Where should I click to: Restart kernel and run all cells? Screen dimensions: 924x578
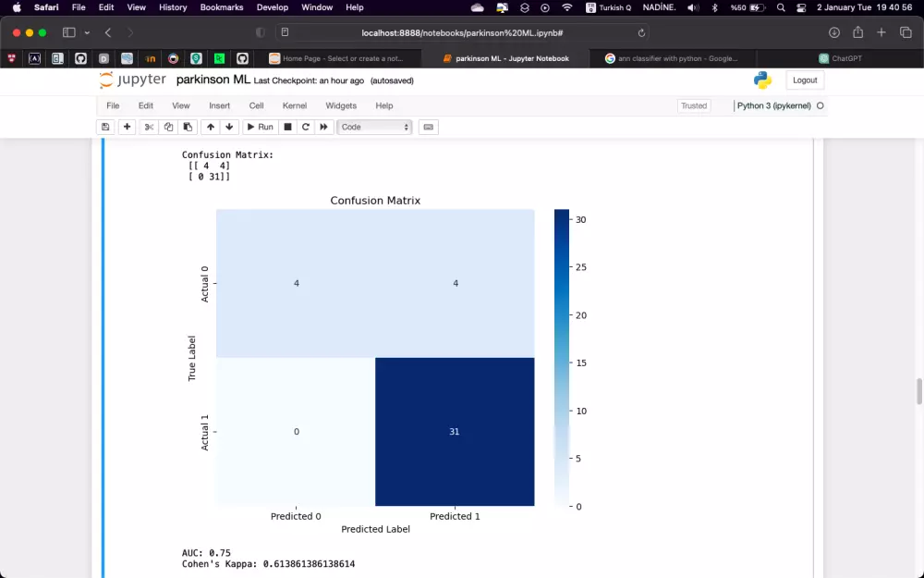pyautogui.click(x=323, y=127)
